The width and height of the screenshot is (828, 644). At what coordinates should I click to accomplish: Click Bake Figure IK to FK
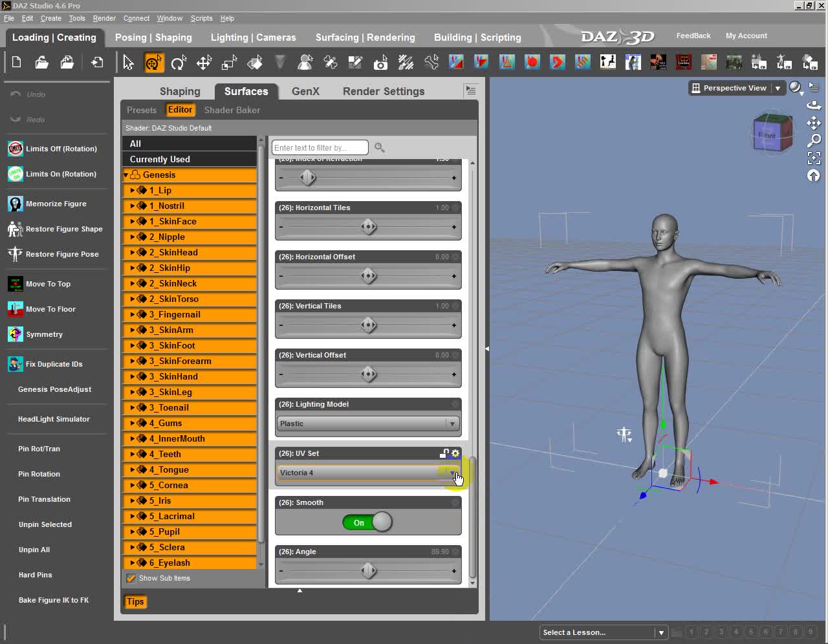(54, 600)
